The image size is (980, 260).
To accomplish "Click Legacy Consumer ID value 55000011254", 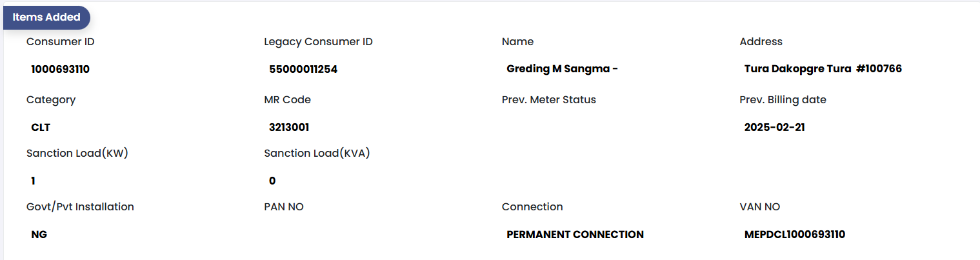I will tap(303, 69).
